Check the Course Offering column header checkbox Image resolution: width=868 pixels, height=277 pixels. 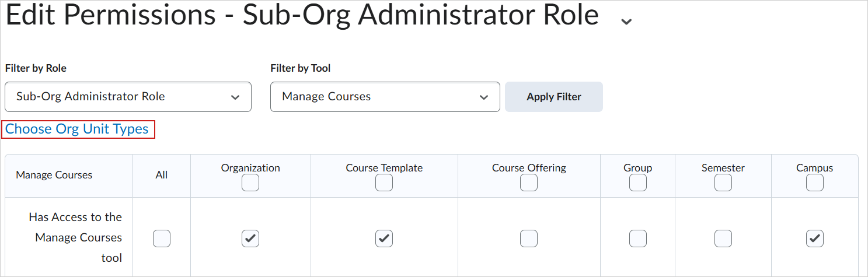click(529, 183)
